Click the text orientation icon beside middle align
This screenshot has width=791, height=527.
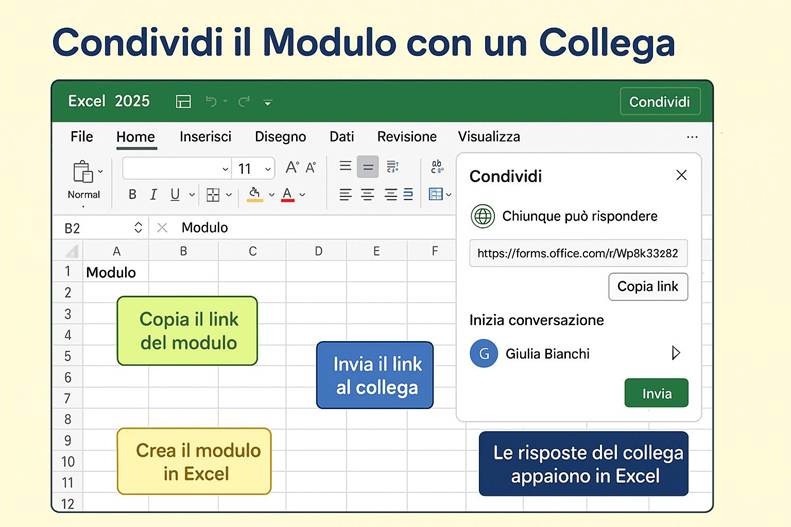point(392,166)
